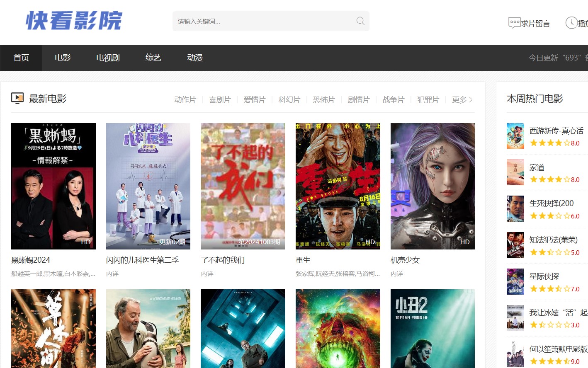Click the 机壳少女 title link

pyautogui.click(x=405, y=260)
